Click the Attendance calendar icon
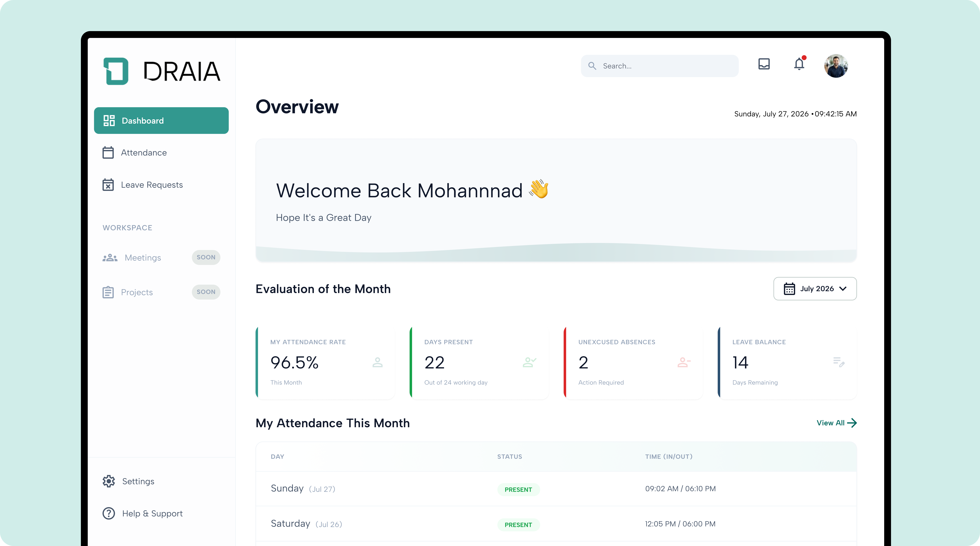The height and width of the screenshot is (546, 980). pyautogui.click(x=108, y=153)
